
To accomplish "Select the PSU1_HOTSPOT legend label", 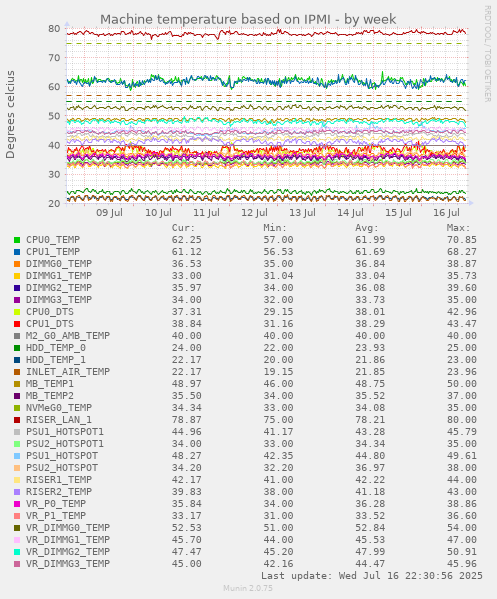I will click(62, 456).
